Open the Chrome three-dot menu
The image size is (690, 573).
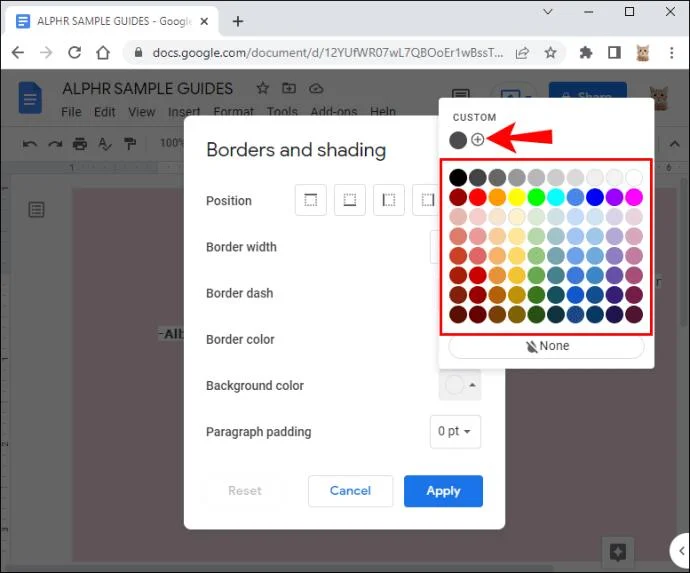(x=672, y=53)
